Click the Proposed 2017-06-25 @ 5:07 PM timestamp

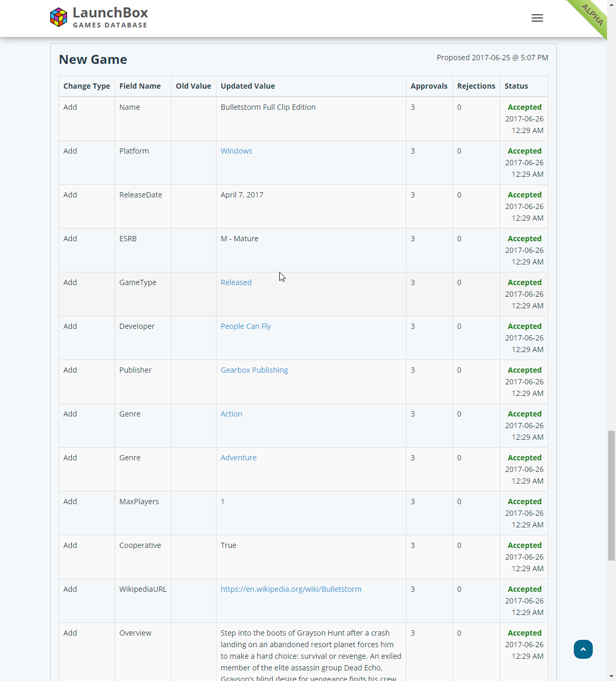(492, 58)
